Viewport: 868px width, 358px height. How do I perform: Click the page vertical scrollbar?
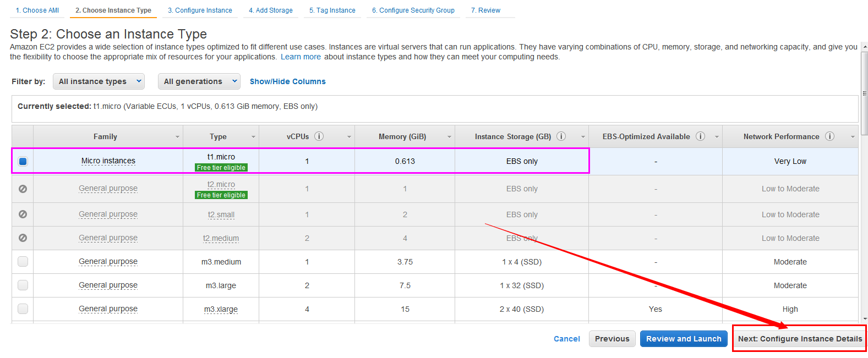click(x=864, y=93)
